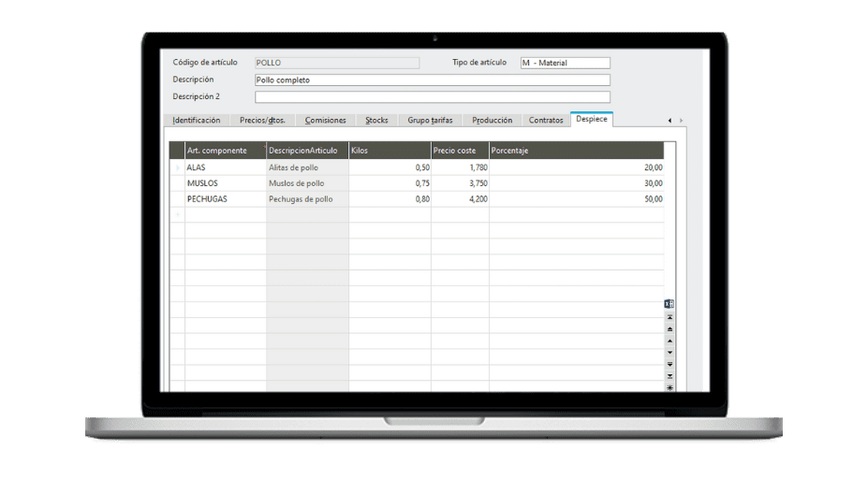Select the MUSLOS component cell

click(226, 183)
